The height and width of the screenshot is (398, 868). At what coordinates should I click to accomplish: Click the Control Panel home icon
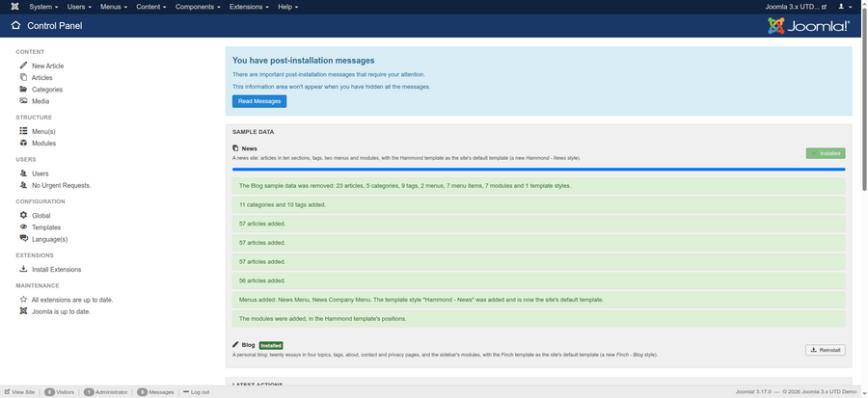(x=15, y=25)
